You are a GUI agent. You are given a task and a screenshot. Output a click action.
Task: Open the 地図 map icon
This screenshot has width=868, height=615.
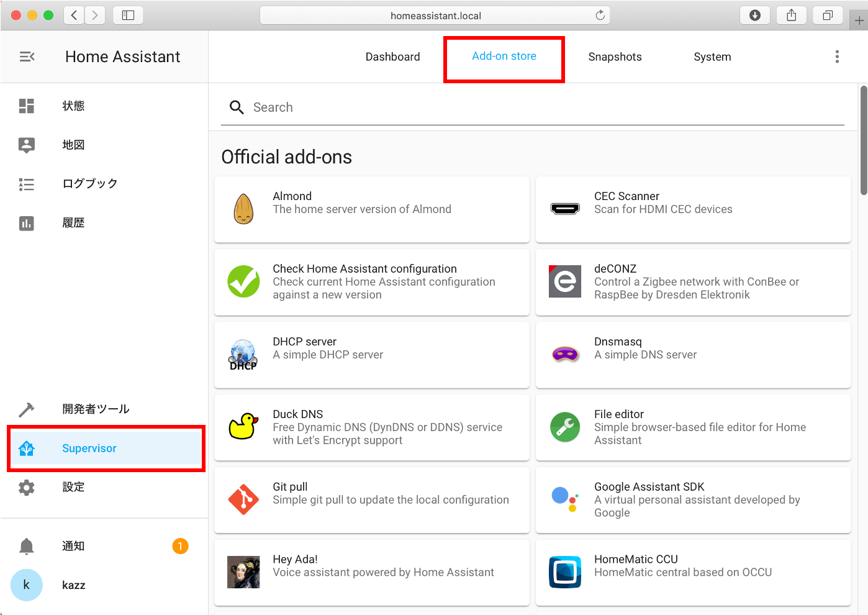point(27,145)
